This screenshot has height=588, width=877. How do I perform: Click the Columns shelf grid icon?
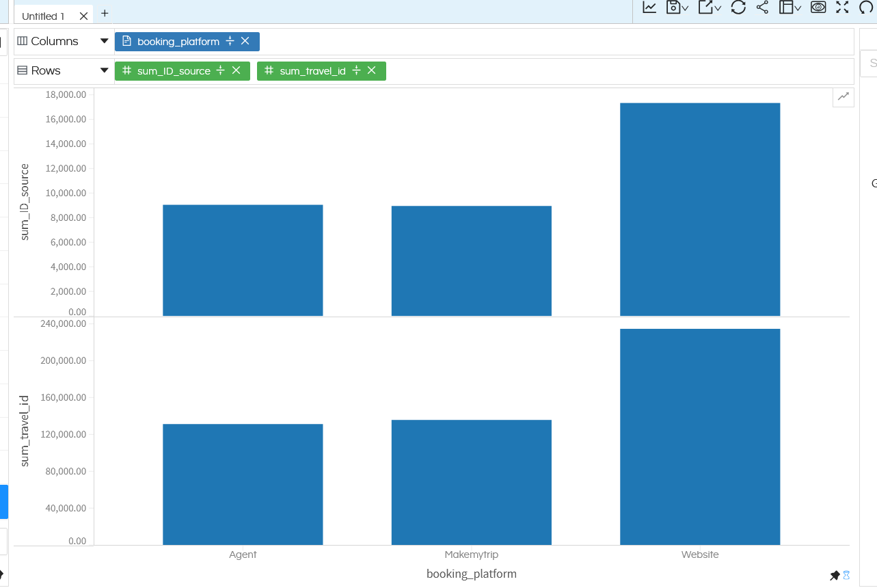[x=23, y=41]
